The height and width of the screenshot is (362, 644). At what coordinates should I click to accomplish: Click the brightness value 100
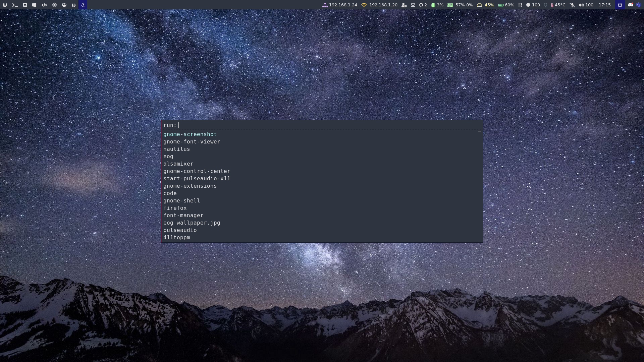536,5
